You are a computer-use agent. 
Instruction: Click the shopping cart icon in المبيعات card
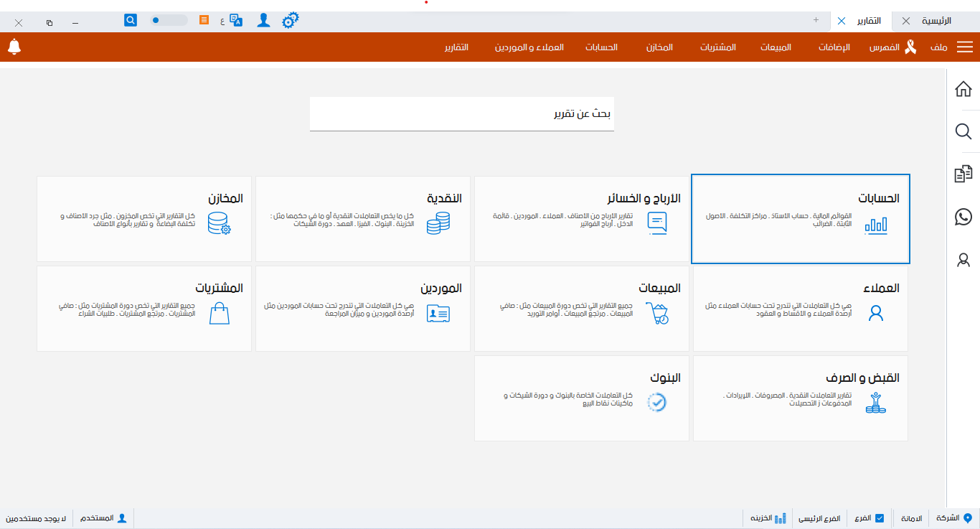pyautogui.click(x=657, y=313)
